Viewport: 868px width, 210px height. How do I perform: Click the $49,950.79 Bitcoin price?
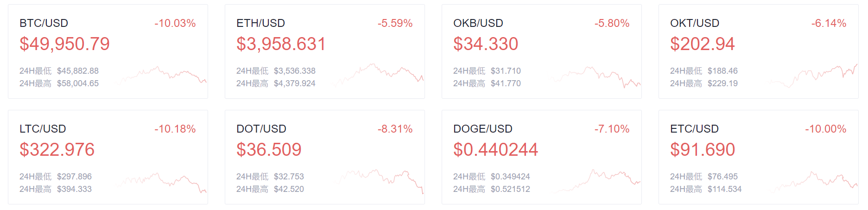pos(64,44)
